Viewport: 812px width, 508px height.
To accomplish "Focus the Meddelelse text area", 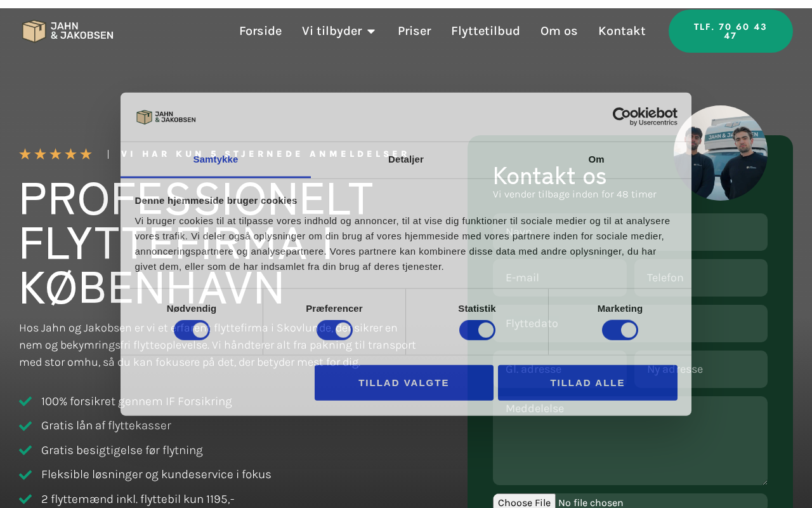I will [x=630, y=441].
